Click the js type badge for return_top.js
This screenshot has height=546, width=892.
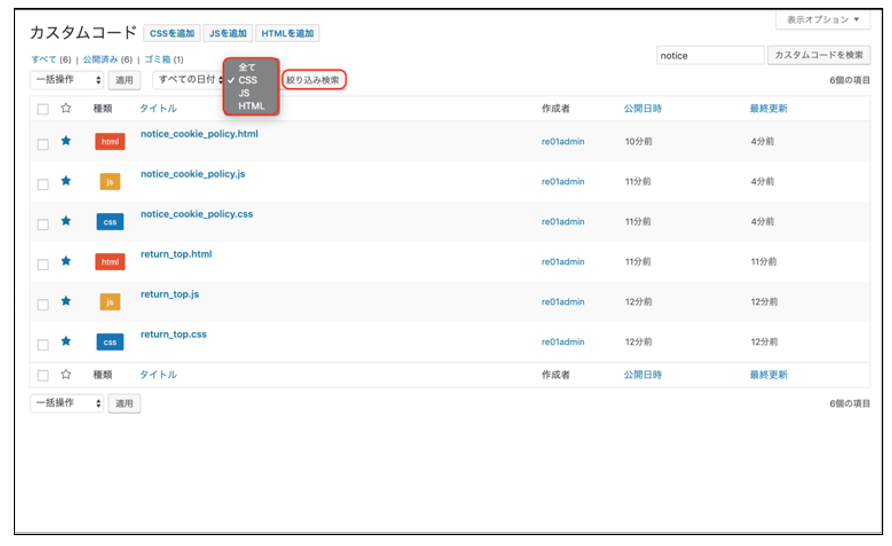point(110,302)
